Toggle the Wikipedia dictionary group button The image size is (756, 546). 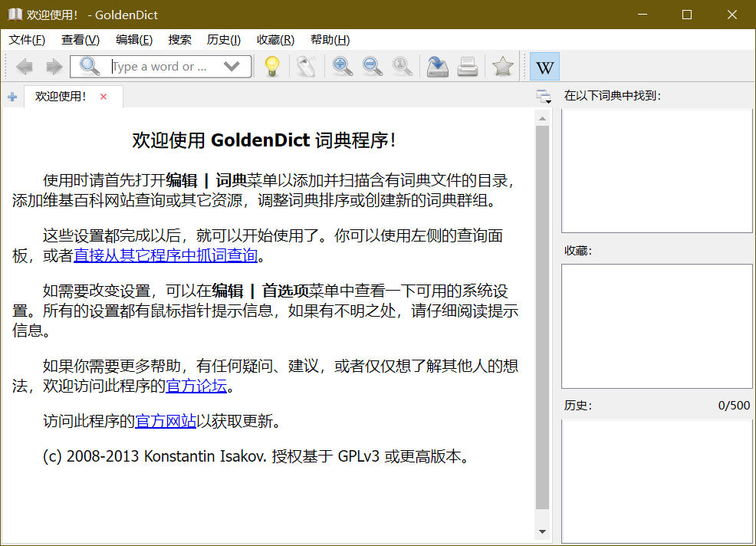[544, 66]
